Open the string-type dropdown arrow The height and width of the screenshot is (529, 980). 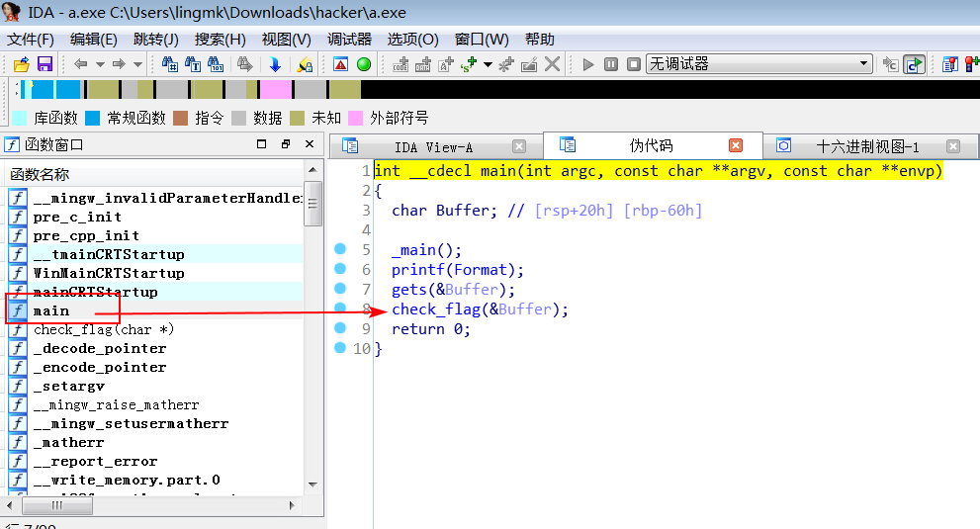488,64
